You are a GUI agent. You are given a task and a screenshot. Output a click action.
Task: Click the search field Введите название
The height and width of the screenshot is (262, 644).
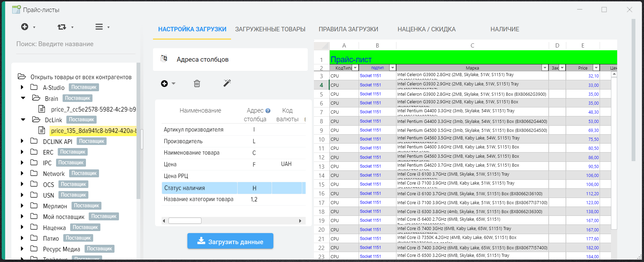76,44
